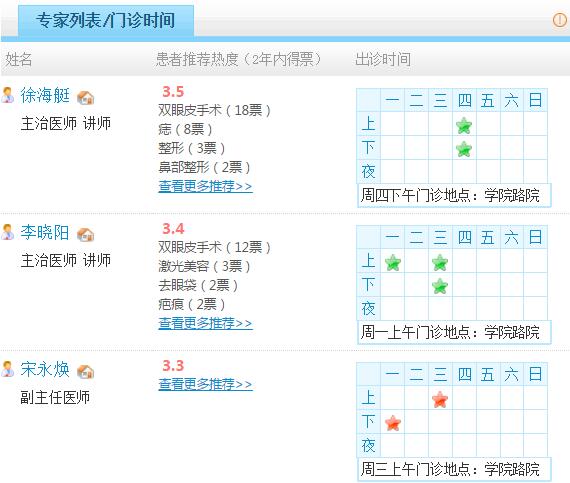This screenshot has width=570, height=483.
Task: Click the 姓名 column header
Action: (x=19, y=59)
